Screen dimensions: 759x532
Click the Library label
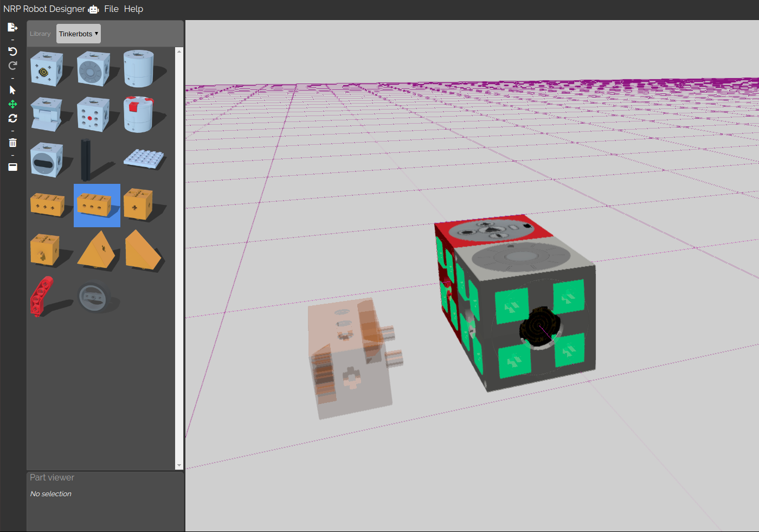(x=40, y=34)
